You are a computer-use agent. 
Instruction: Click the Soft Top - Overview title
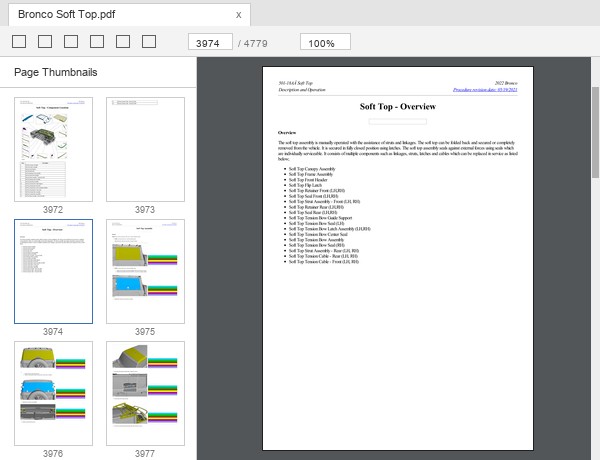pyautogui.click(x=398, y=106)
